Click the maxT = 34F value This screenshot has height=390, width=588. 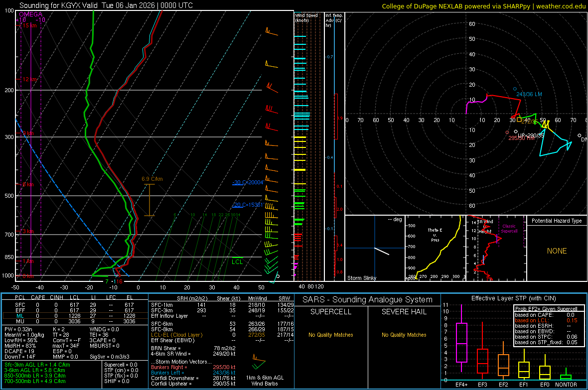pyautogui.click(x=66, y=346)
